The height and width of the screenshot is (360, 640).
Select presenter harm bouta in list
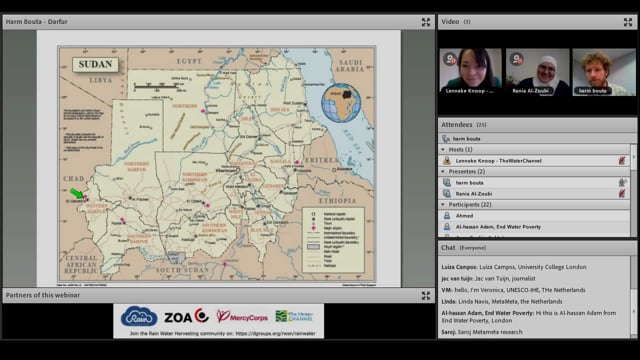pyautogui.click(x=534, y=183)
